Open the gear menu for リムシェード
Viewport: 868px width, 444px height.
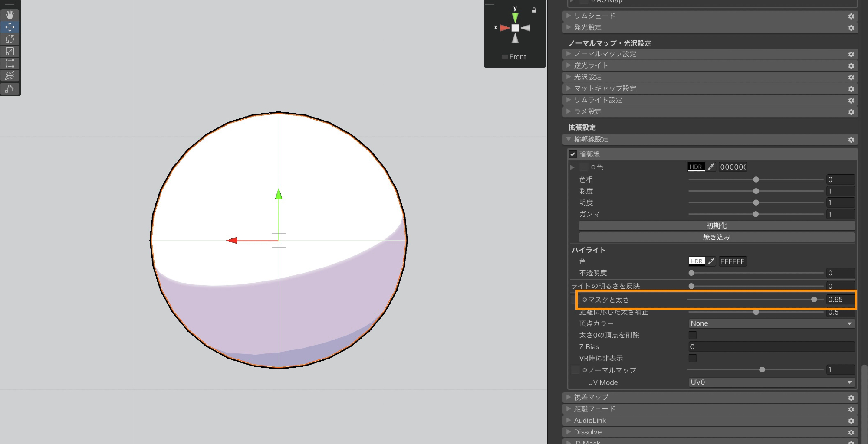851,16
